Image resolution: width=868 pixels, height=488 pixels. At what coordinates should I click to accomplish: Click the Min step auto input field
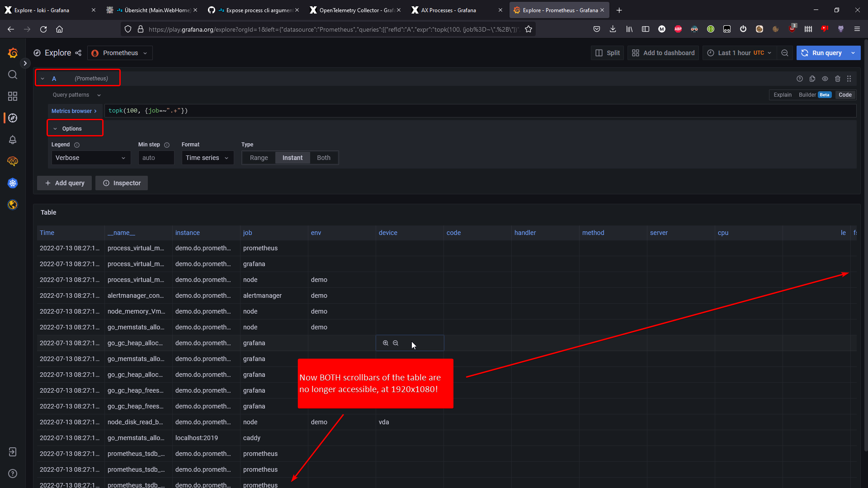tap(156, 158)
